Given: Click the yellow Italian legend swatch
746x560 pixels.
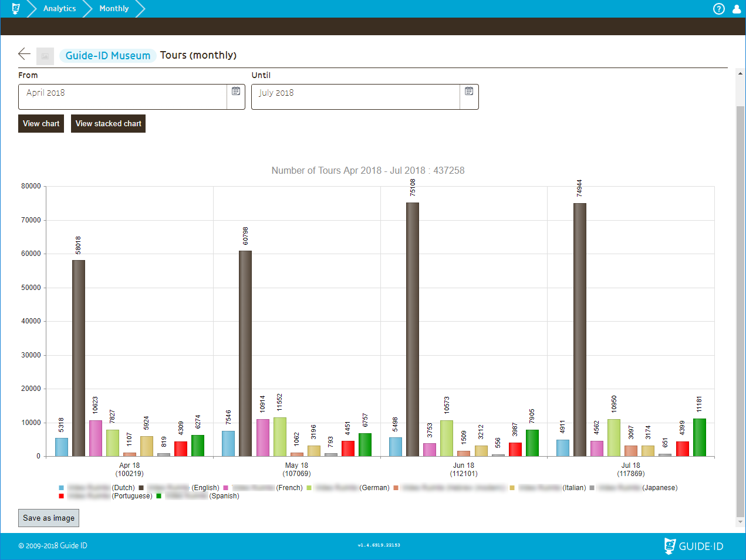Looking at the screenshot, I should click(512, 488).
